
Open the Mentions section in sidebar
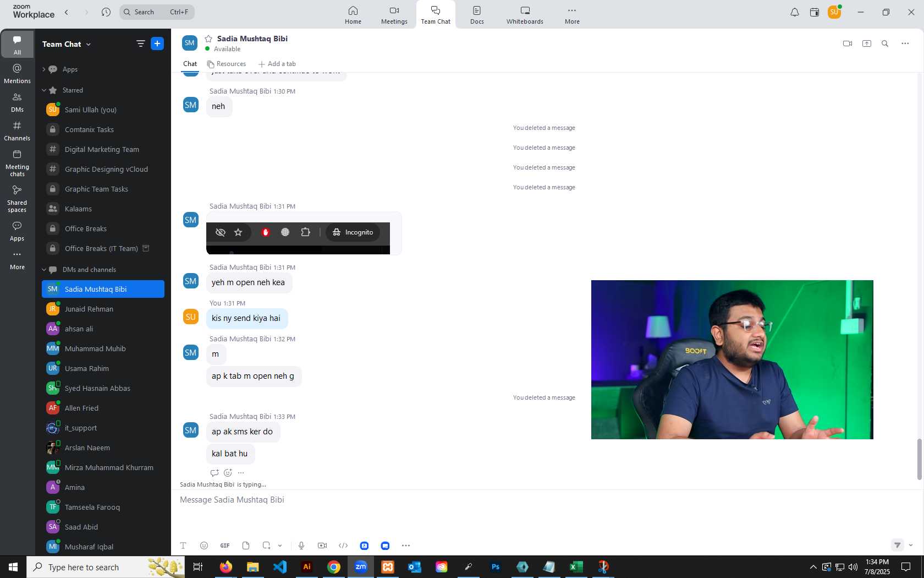pos(17,74)
